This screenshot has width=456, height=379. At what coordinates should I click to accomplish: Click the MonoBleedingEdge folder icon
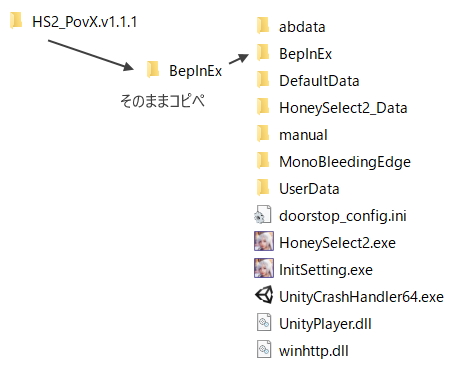[x=263, y=160]
